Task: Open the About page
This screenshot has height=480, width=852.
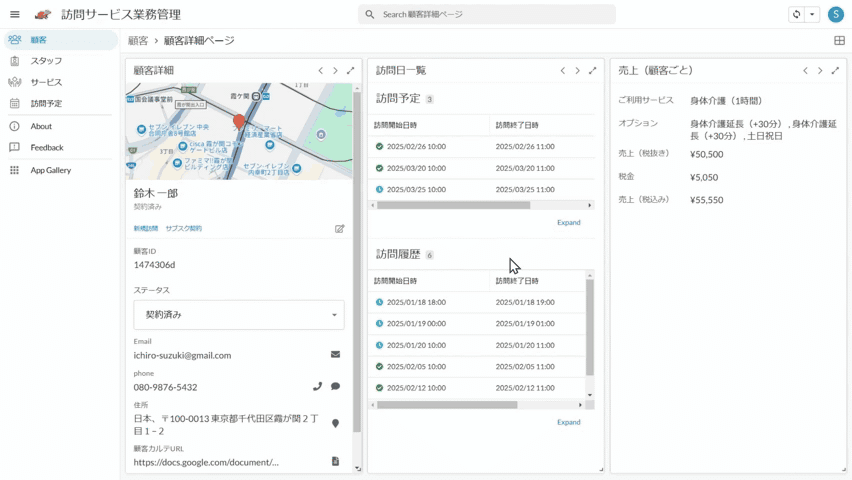Action: coord(60,126)
